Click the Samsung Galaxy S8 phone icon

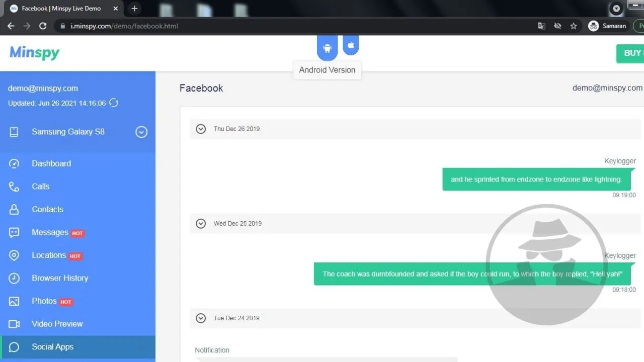tap(14, 132)
